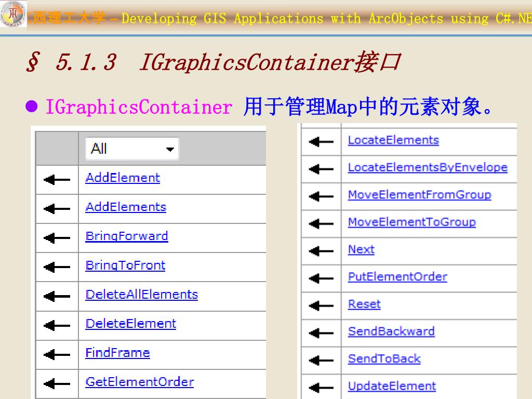Open the LocateElementsByEnvelope method link
Viewport: 532px width, 399px height.
click(428, 168)
